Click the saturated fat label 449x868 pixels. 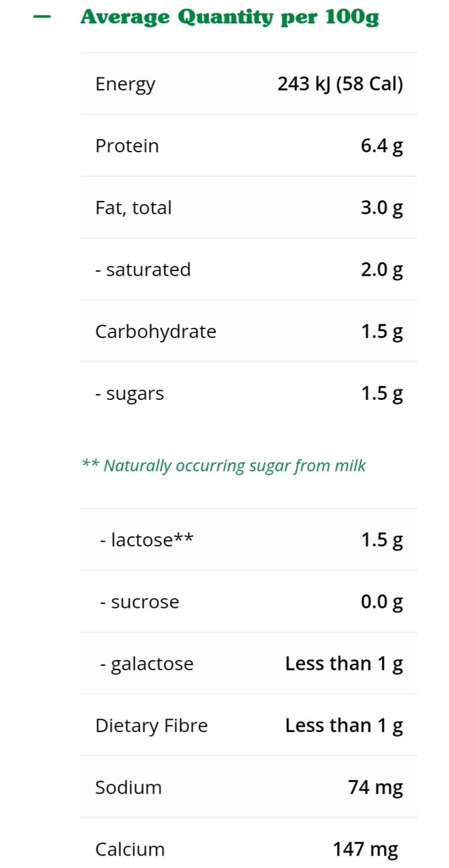143,269
